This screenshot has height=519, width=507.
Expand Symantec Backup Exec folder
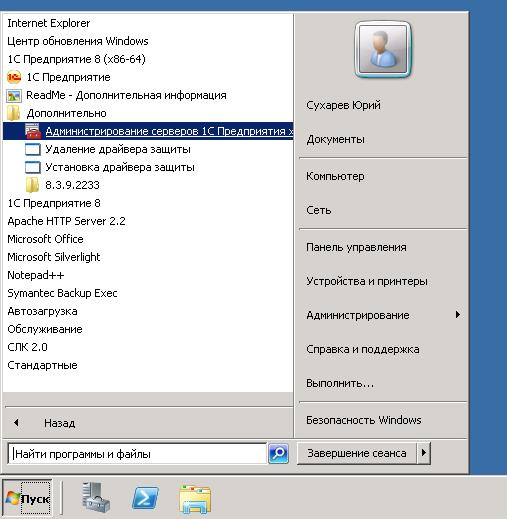tap(62, 293)
